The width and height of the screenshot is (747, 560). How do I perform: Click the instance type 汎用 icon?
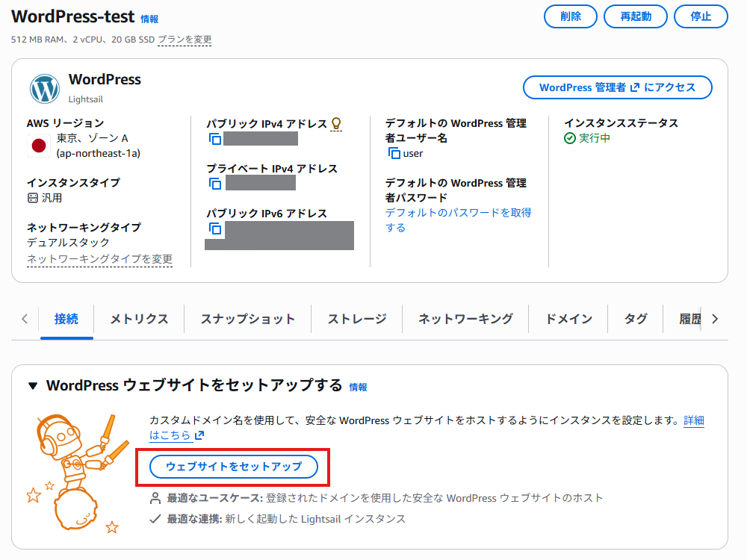[x=32, y=198]
